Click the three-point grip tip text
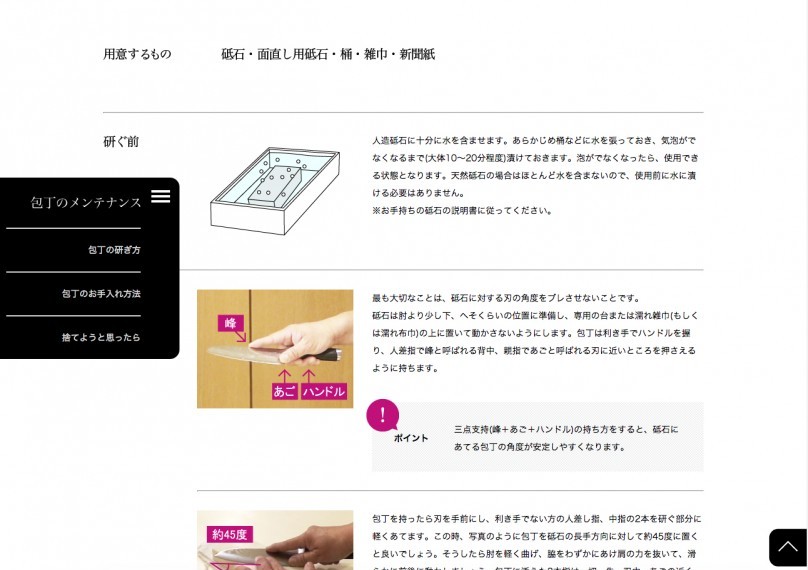This screenshot has width=808, height=570. pyautogui.click(x=566, y=438)
